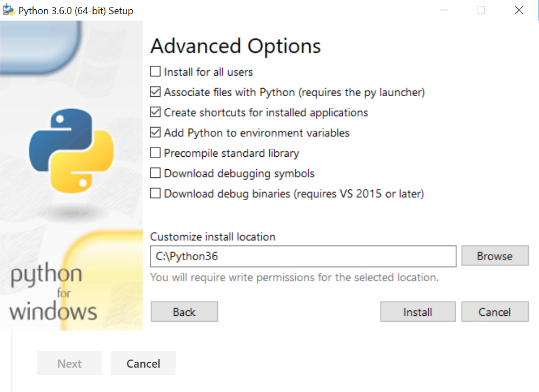This screenshot has height=392, width=539.
Task: Browse for a custom install folder
Action: click(x=495, y=256)
